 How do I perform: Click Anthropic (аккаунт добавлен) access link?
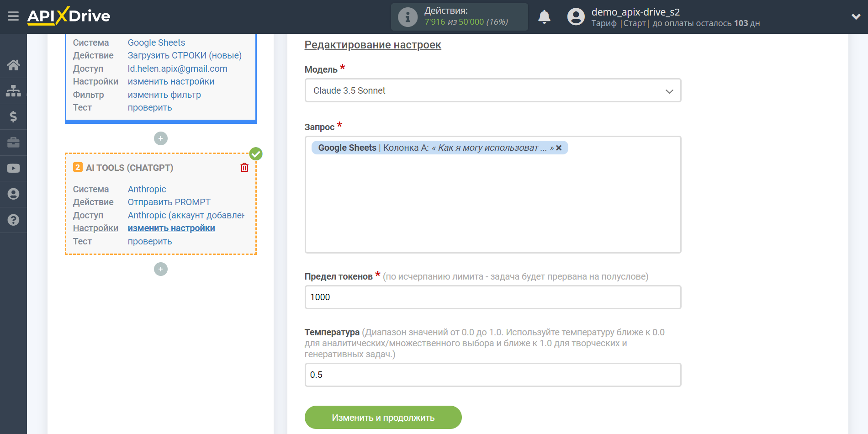[x=186, y=215]
